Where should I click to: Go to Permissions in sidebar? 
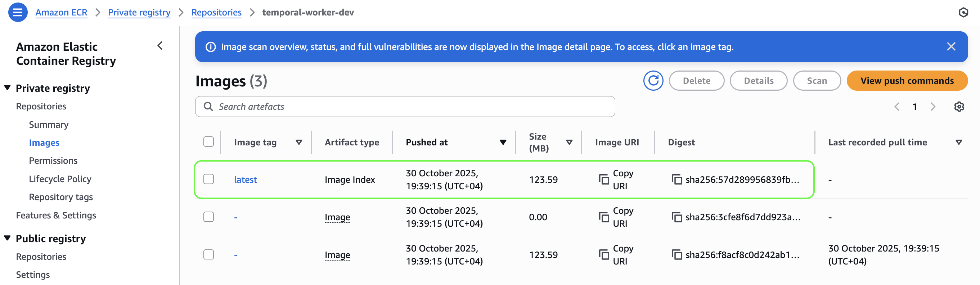[x=53, y=161]
